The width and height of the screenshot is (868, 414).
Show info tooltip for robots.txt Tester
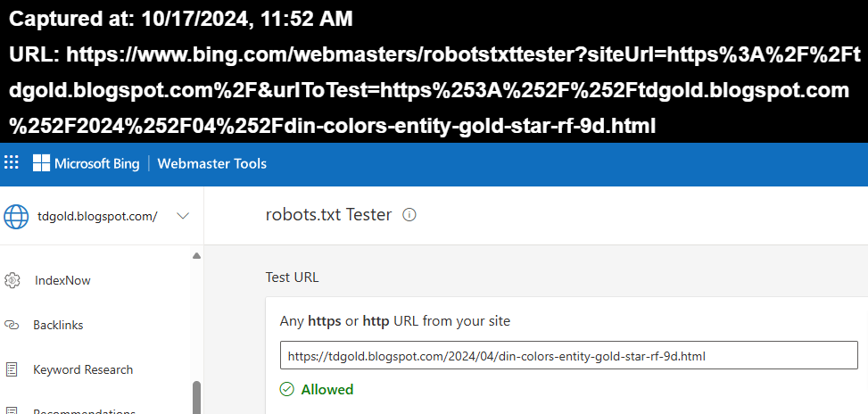pos(409,215)
